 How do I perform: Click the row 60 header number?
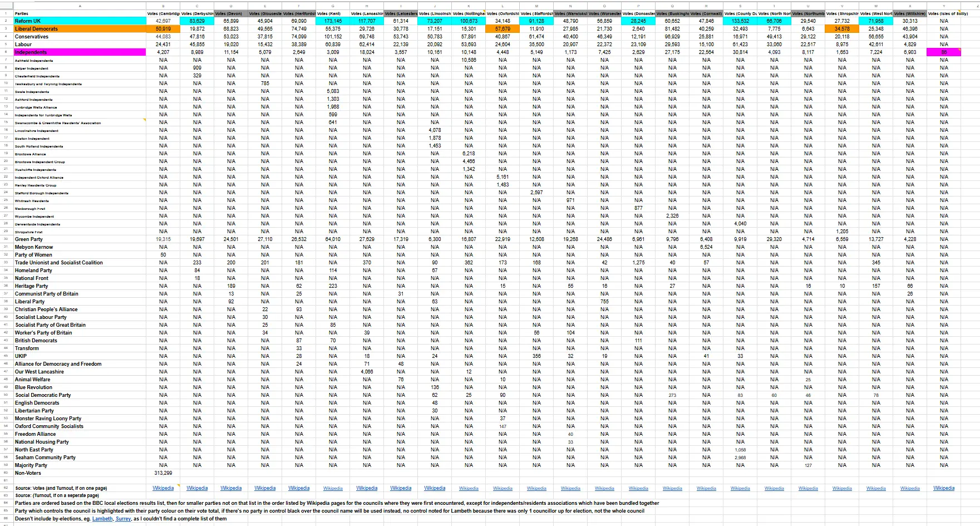[6, 473]
